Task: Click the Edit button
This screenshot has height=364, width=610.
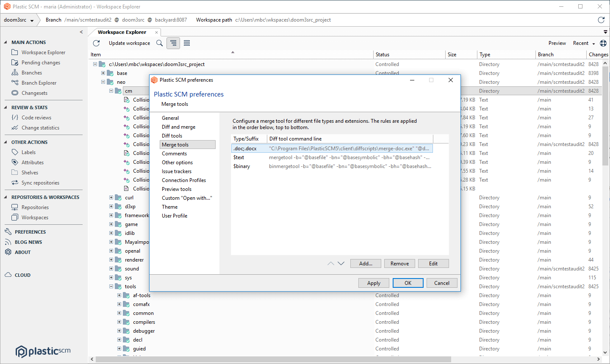Action: [433, 264]
